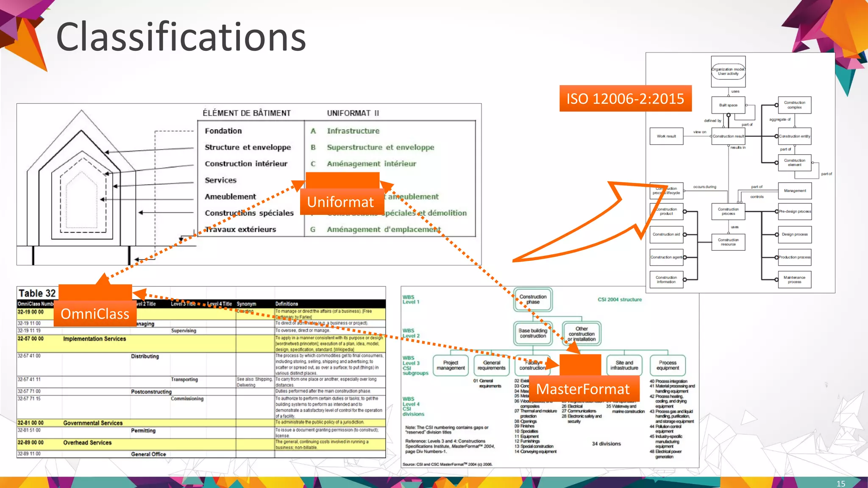This screenshot has width=868, height=488.
Task: Click the Production process box
Action: (x=795, y=257)
